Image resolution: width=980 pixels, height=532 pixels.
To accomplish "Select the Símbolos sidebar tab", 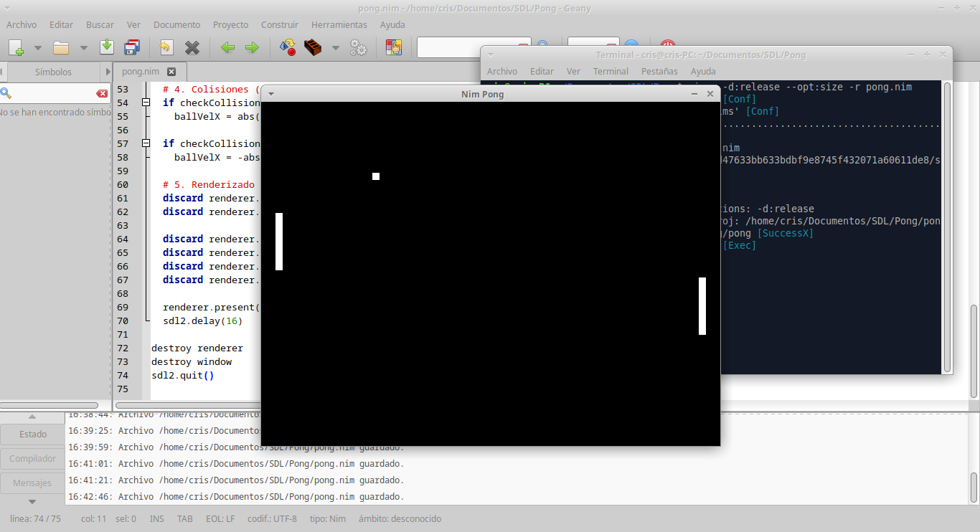I will click(x=53, y=72).
